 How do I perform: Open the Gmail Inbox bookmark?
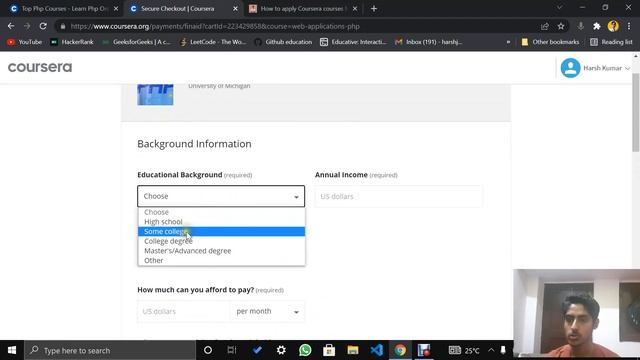[x=428, y=42]
